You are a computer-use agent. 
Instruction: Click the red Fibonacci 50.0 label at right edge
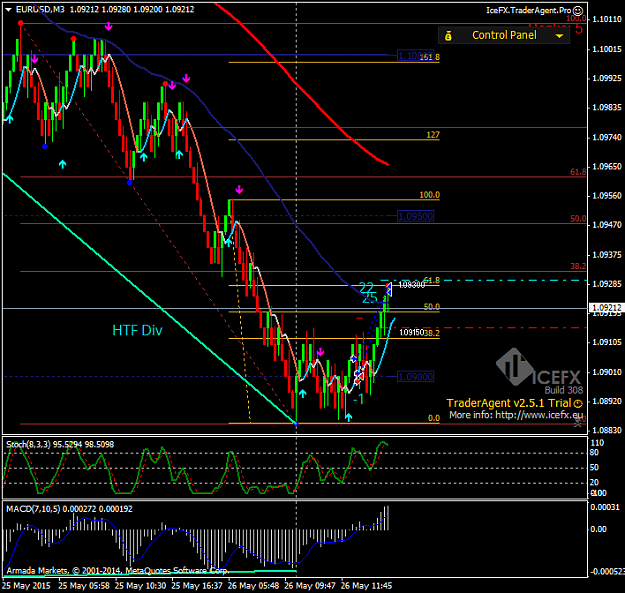578,218
